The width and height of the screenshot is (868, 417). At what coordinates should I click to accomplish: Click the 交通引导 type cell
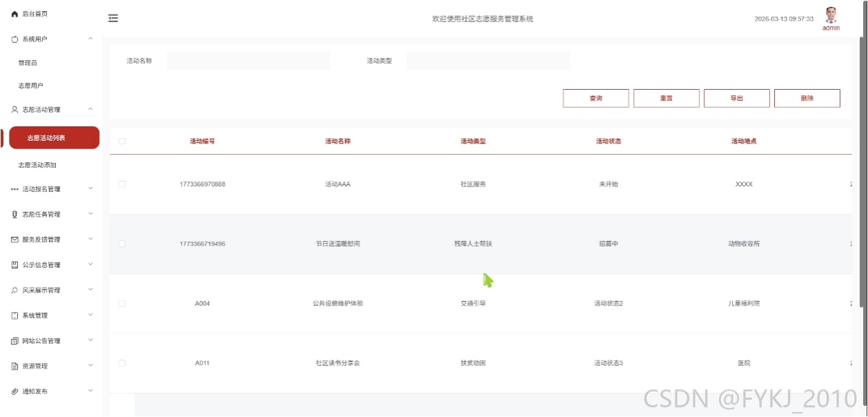pos(473,303)
